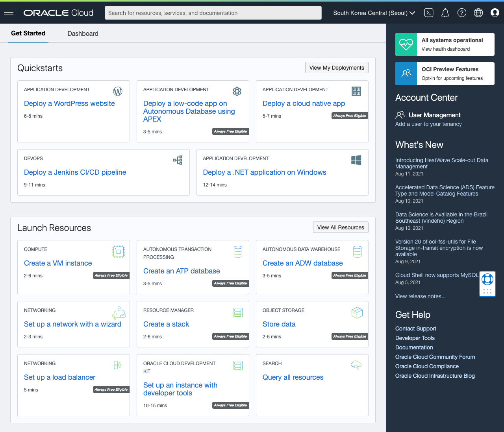The height and width of the screenshot is (432, 504).
Task: Open the hamburger navigation menu
Action: [x=9, y=12]
